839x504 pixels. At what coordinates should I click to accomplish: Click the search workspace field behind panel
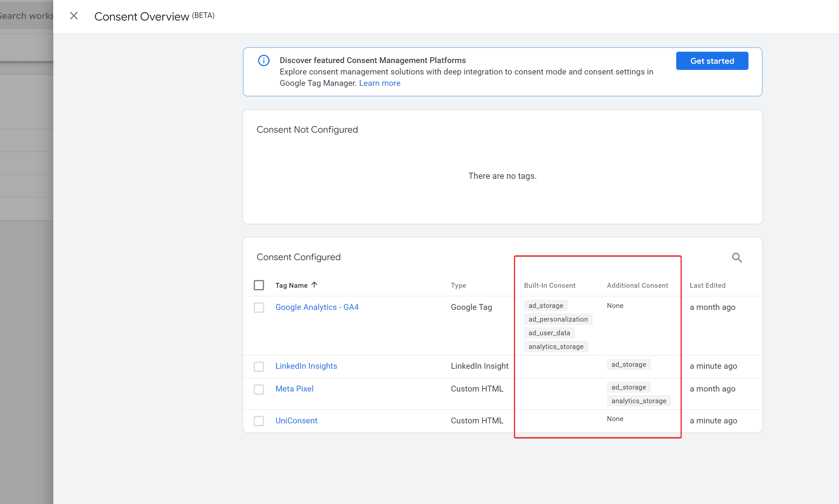pyautogui.click(x=26, y=16)
